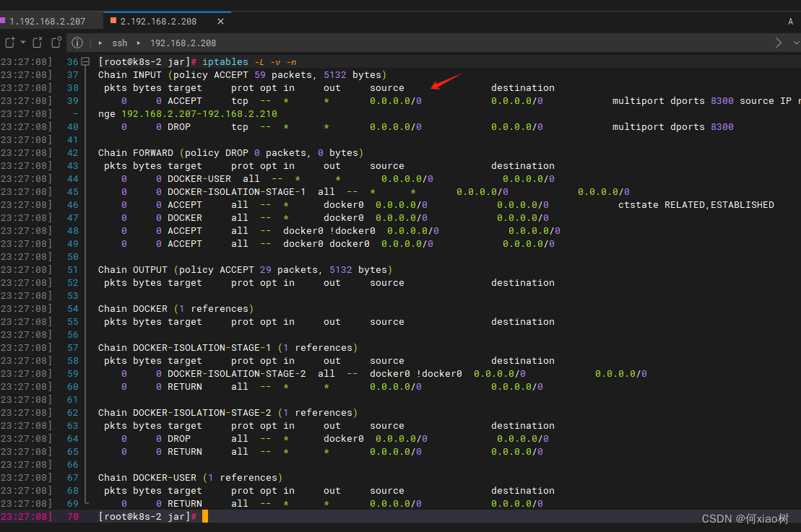Click line number 37 in the gutter
Image resolution: width=801 pixels, height=532 pixels.
pyautogui.click(x=72, y=75)
